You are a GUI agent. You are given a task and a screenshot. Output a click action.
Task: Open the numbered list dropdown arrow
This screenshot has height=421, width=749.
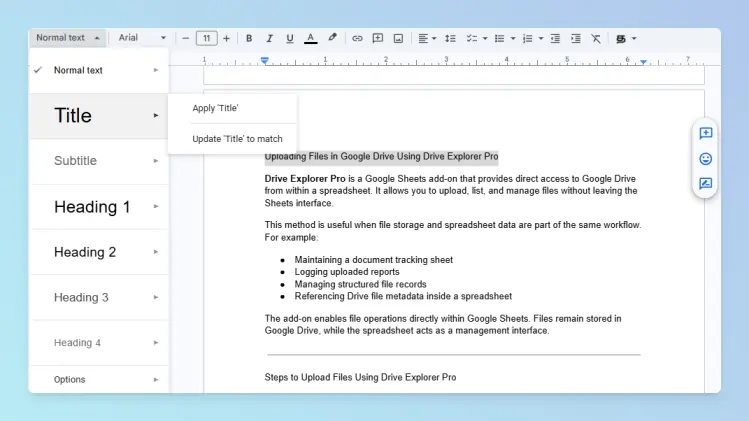click(x=541, y=39)
